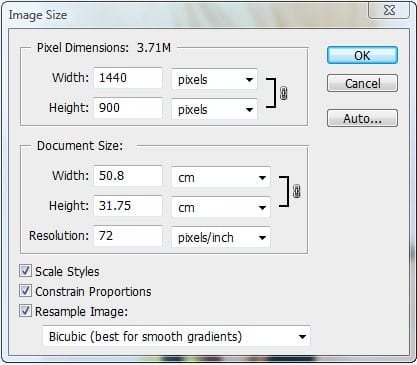417x365 pixels.
Task: Click the Resample Image: label text
Action: coord(81,312)
